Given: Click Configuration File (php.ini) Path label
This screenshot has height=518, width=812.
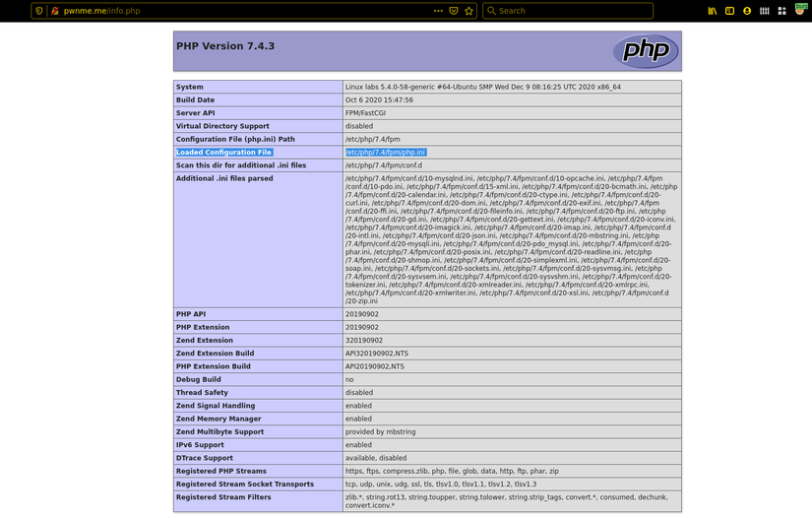Looking at the screenshot, I should 235,139.
